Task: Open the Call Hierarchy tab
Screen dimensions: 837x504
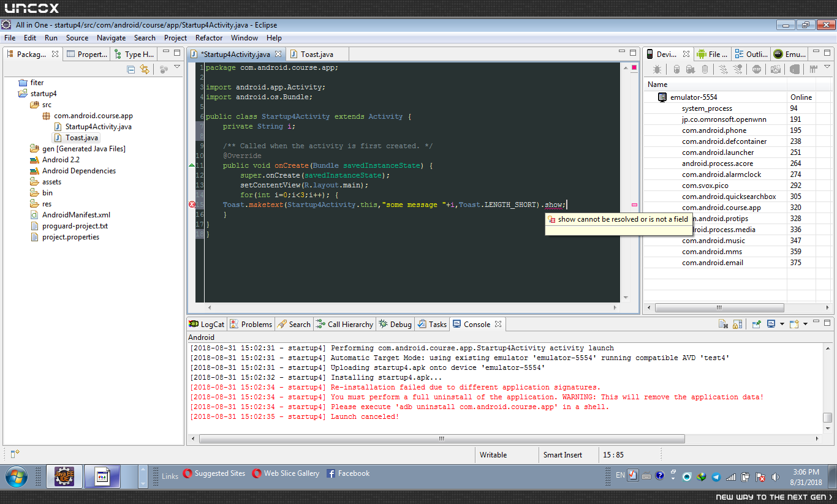Action: 345,325
